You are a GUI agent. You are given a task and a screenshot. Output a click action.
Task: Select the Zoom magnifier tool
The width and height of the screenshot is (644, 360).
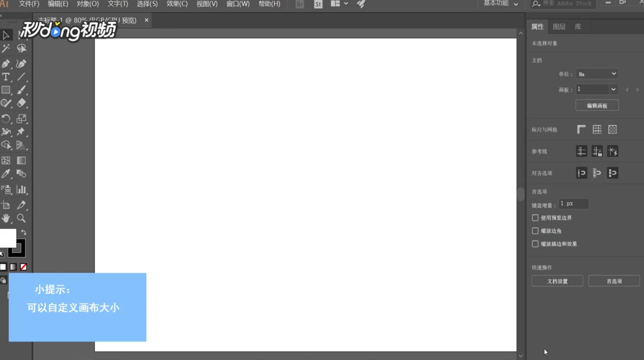(x=21, y=218)
